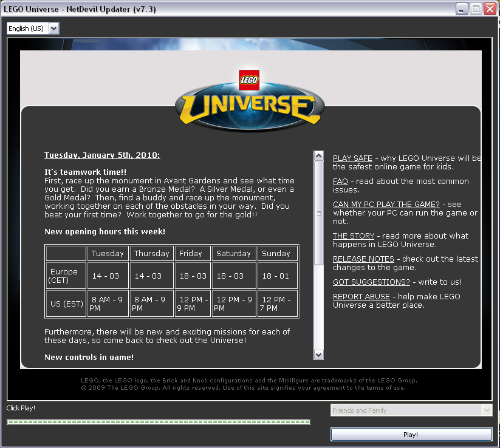
Task: Click 'New controls in game!' heading
Action: click(89, 357)
